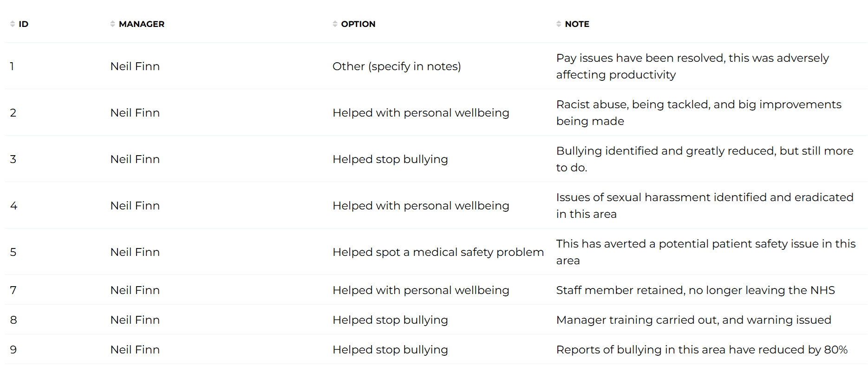Click the ID column header text

[24, 24]
